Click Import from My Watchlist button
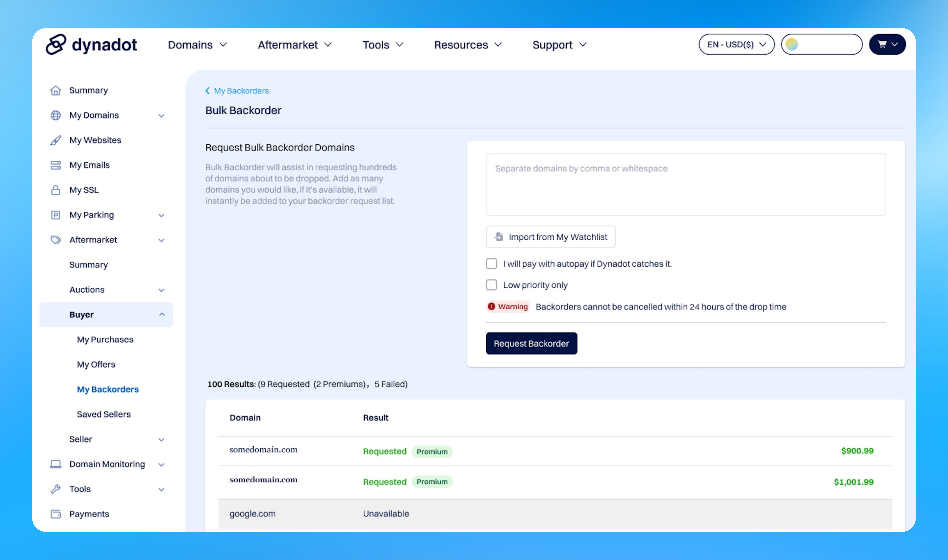This screenshot has height=560, width=948. (551, 237)
